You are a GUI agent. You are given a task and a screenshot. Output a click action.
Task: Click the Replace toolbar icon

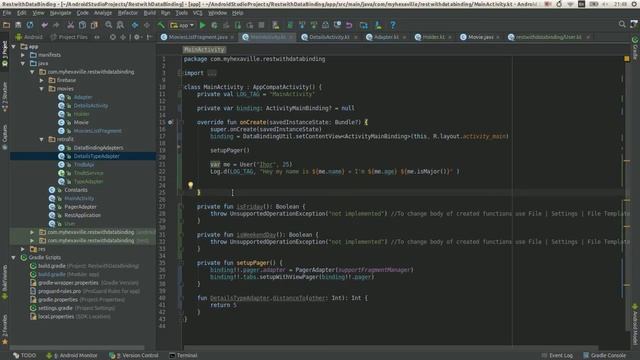120,25
